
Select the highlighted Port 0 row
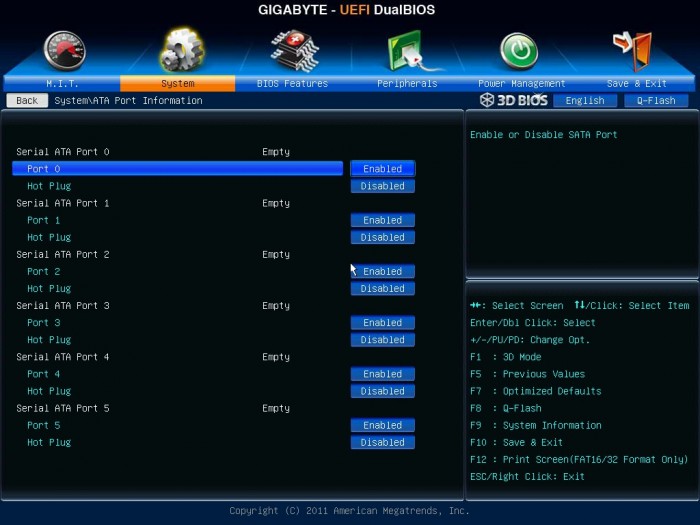(177, 169)
